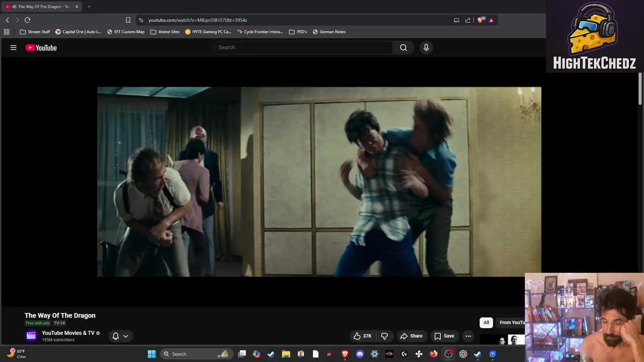Viewport: 644px width, 362px height.
Task: Open the YouTube guide hamburger menu
Action: click(14, 48)
